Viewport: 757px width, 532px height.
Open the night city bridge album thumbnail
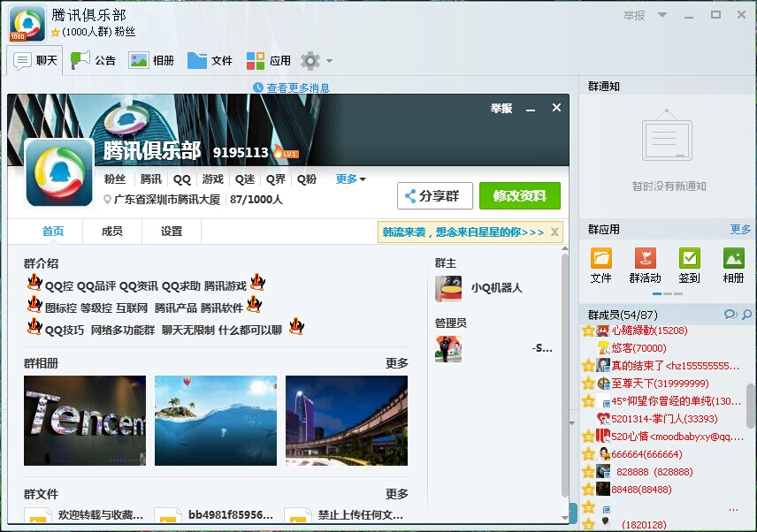point(347,421)
